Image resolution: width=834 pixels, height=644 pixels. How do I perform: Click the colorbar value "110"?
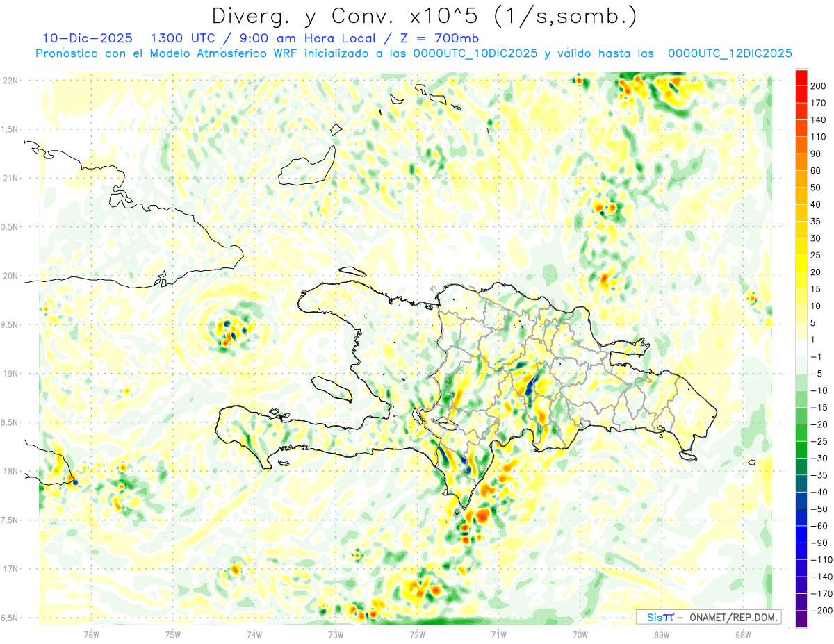coord(819,137)
